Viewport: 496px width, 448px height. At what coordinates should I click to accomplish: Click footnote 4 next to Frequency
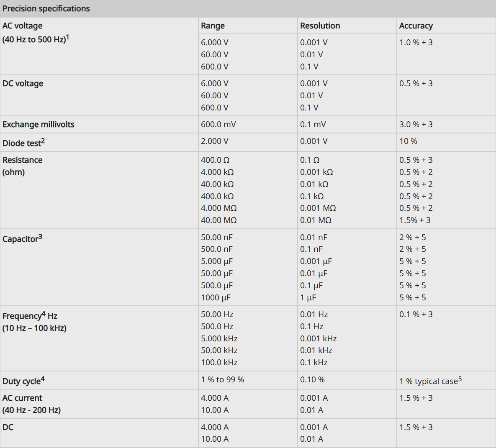pyautogui.click(x=44, y=314)
